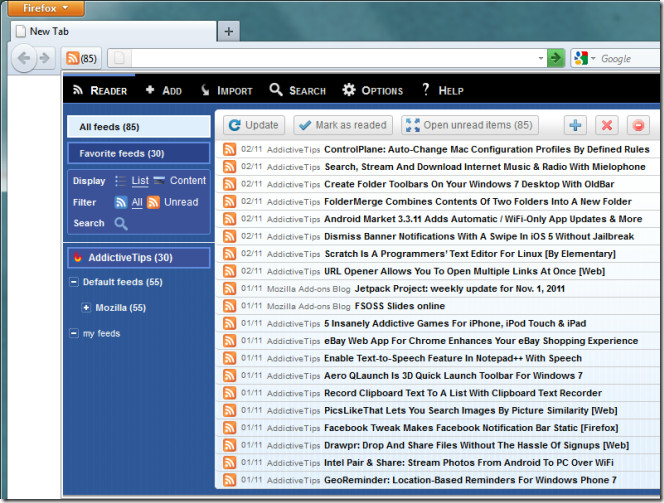This screenshot has width=664, height=503.
Task: Select All feeds (85)
Action: pos(139,127)
